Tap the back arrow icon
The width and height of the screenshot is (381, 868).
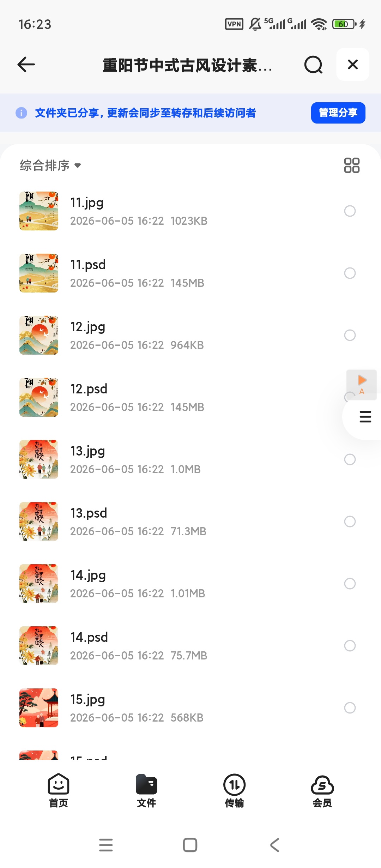point(26,65)
